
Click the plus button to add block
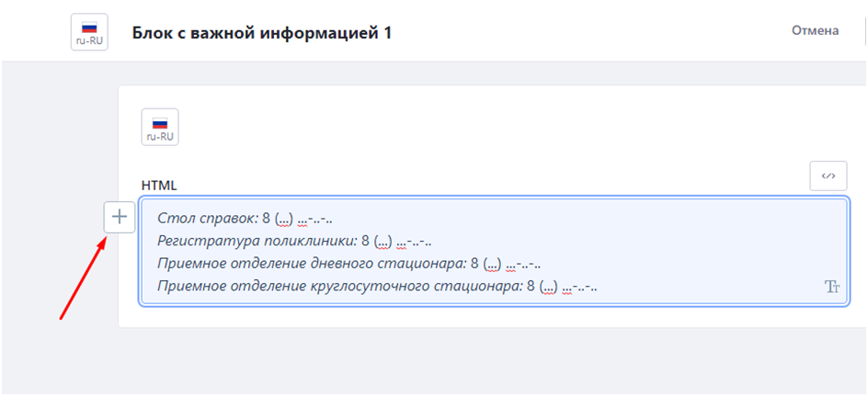pyautogui.click(x=119, y=218)
